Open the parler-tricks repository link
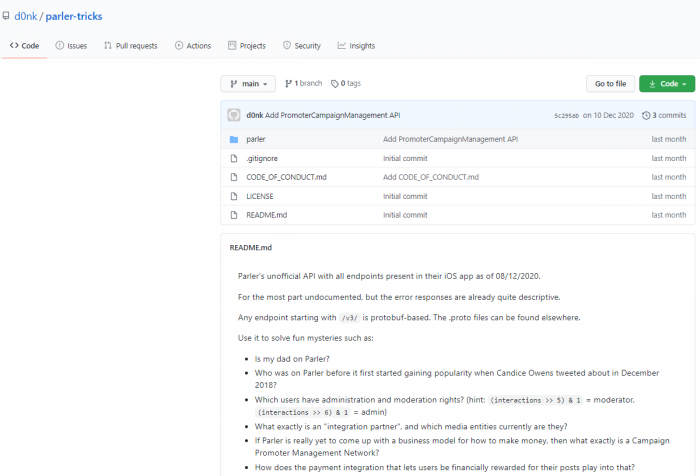Image resolution: width=700 pixels, height=476 pixels. pyautogui.click(x=73, y=17)
